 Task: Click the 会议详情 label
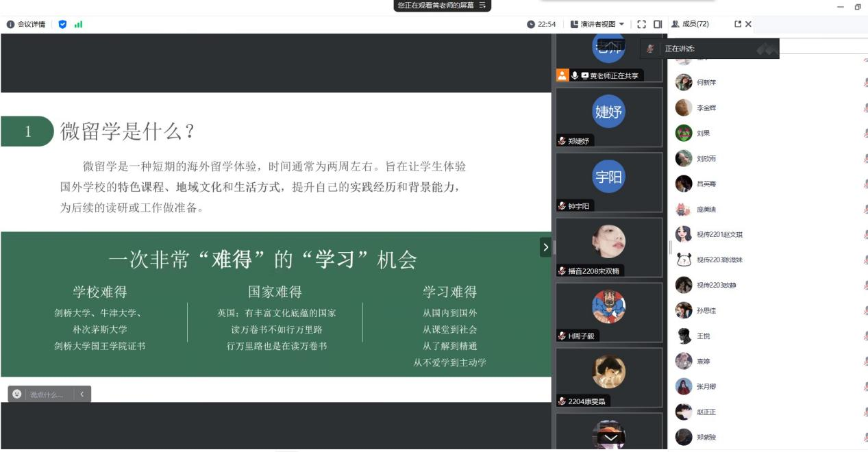click(x=32, y=25)
